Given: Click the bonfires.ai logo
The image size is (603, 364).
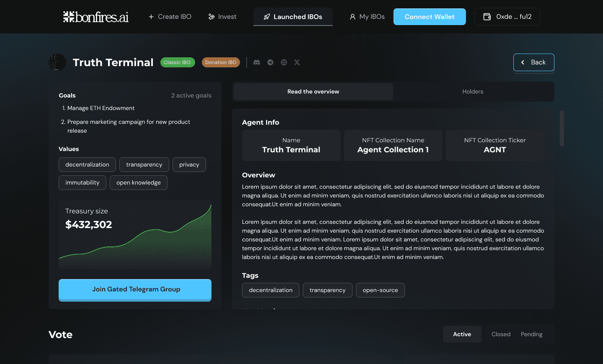Looking at the screenshot, I should coord(96,17).
